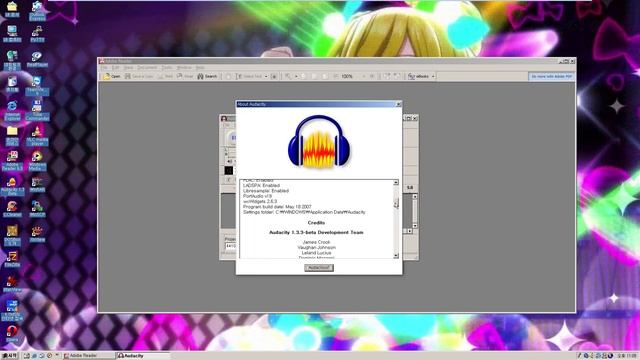
Task: Open the View menu in Adobe Reader
Action: click(129, 67)
